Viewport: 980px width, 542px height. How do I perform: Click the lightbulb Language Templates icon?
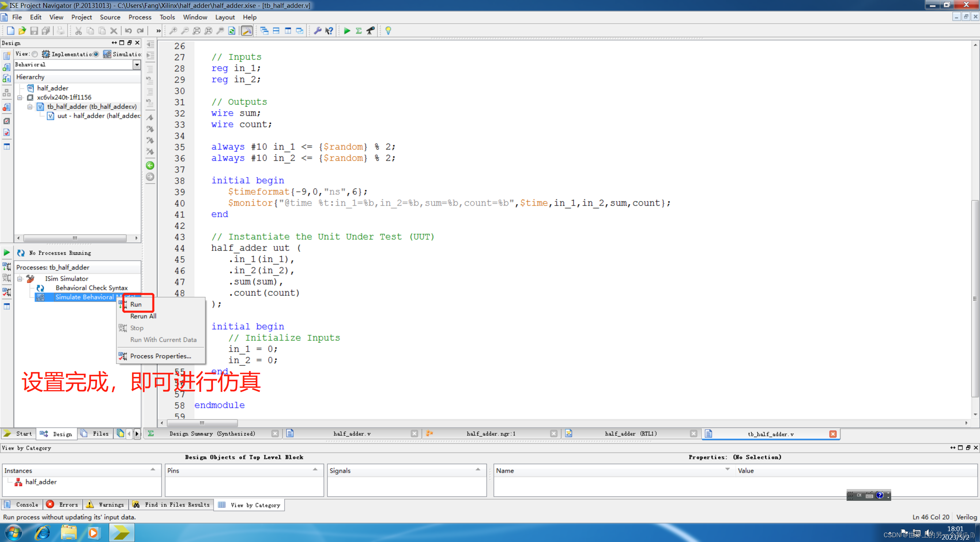(388, 31)
